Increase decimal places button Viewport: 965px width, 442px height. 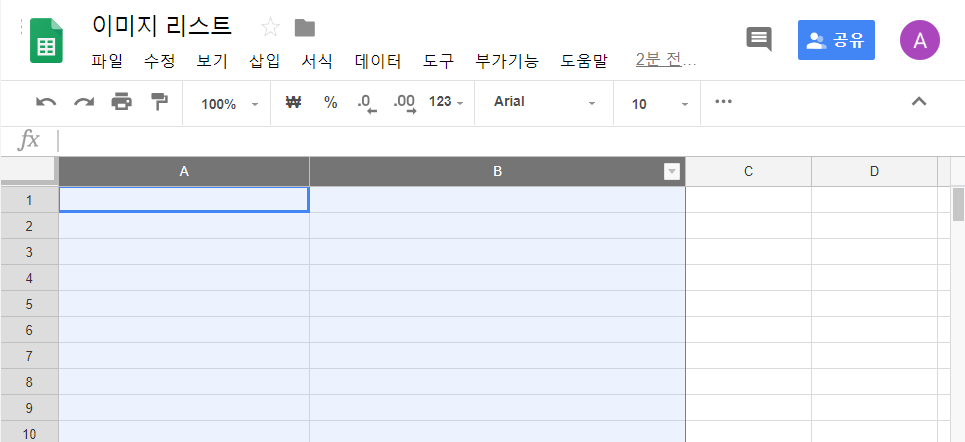coord(404,103)
